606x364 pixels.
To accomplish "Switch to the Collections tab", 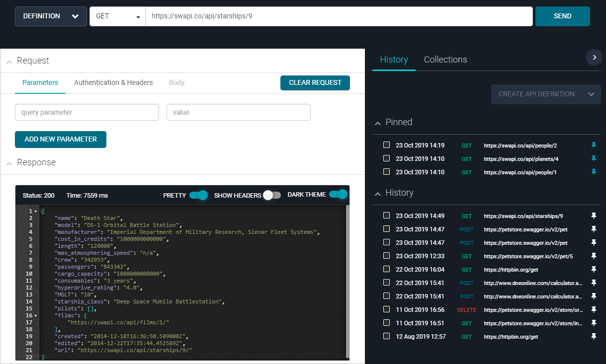I will click(x=445, y=59).
